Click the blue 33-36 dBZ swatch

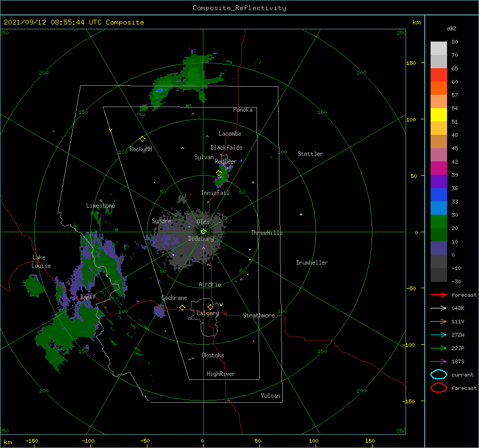point(439,195)
